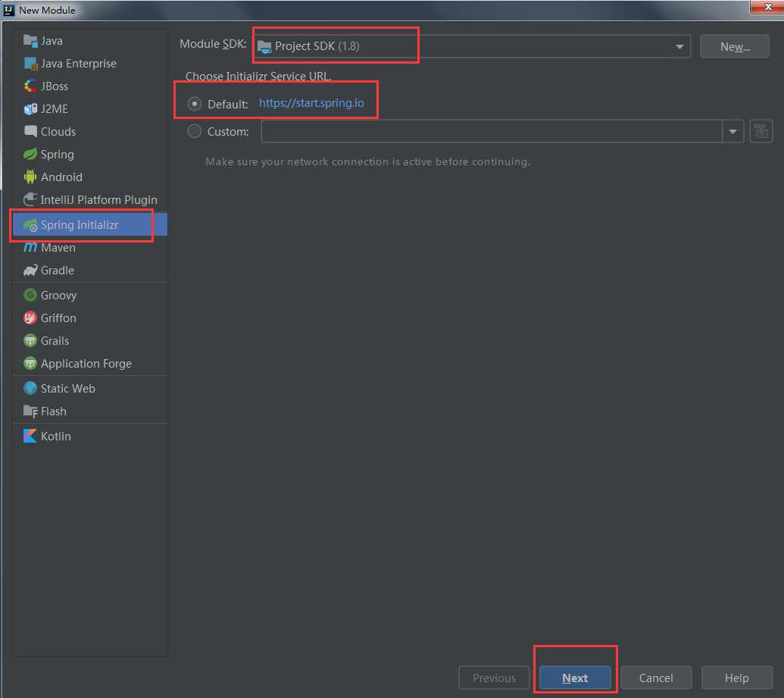Go to the Next step
The image size is (784, 698).
tap(575, 678)
